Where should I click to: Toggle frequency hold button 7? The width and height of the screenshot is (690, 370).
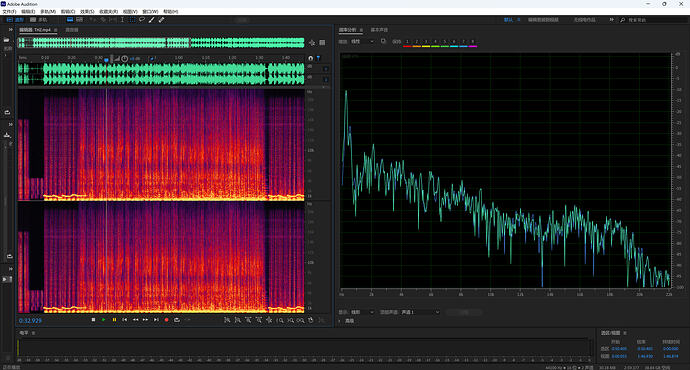(463, 42)
